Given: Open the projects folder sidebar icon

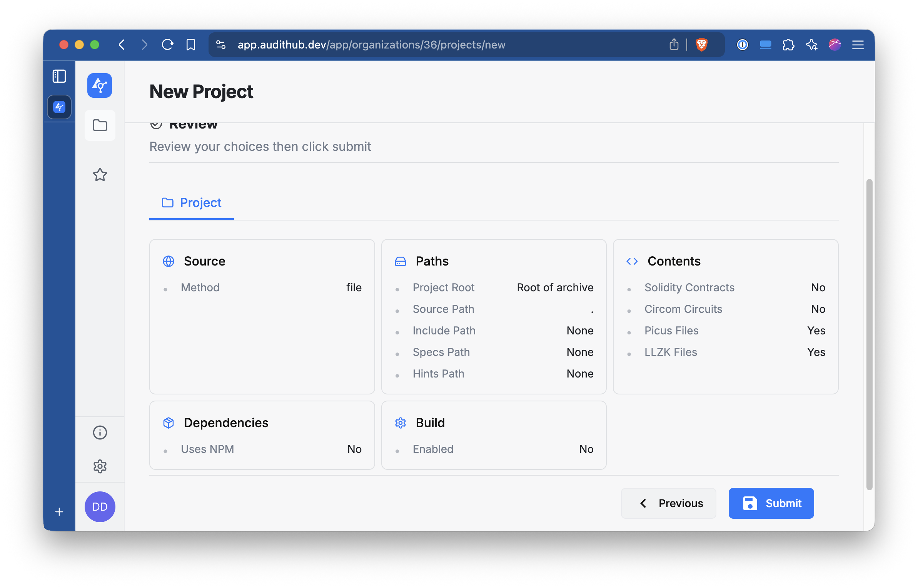Looking at the screenshot, I should coord(100,125).
